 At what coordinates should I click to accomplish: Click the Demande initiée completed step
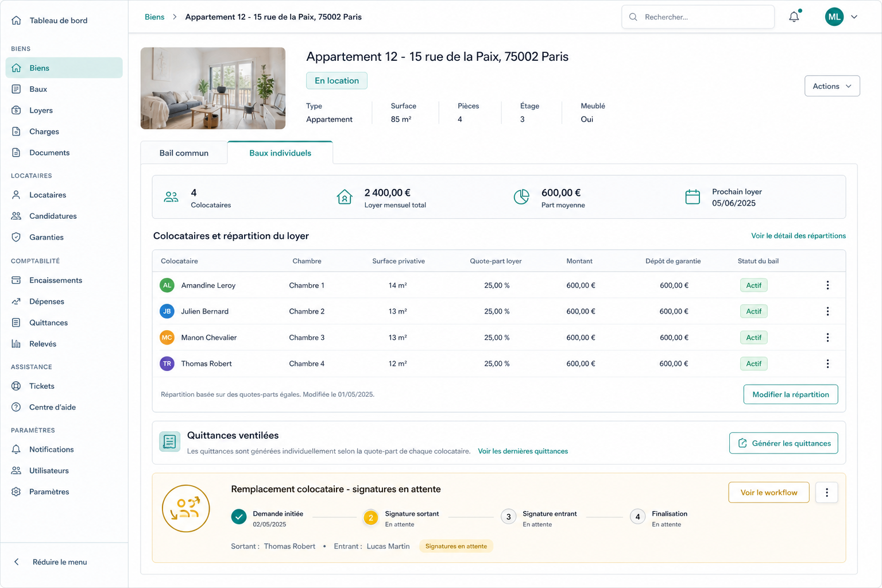pos(239,517)
